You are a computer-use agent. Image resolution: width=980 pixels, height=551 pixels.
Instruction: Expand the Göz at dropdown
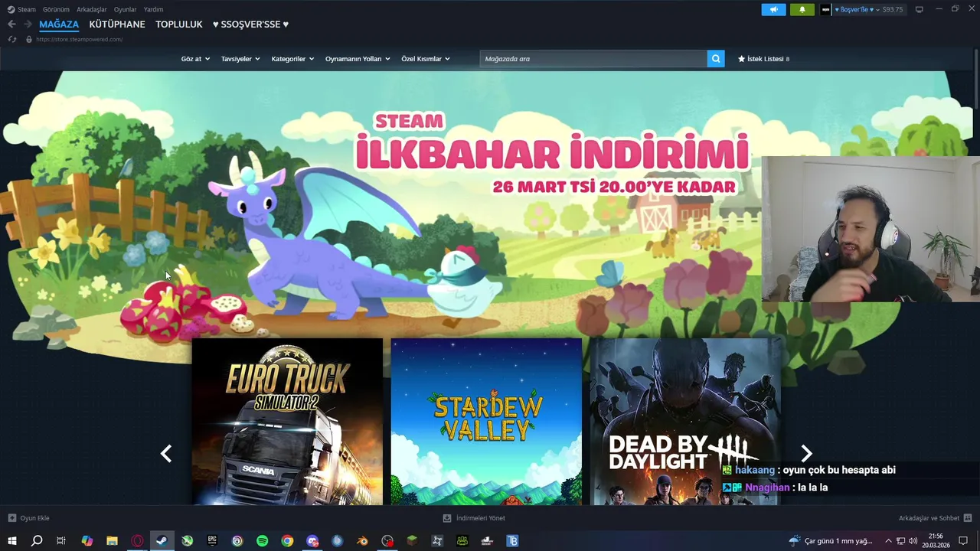coord(195,59)
